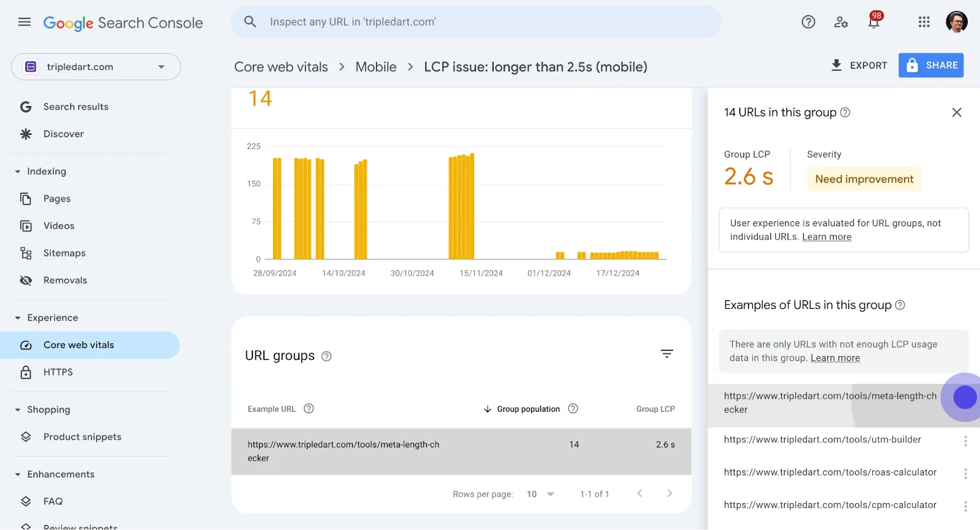Viewport: 980px width, 530px height.
Task: Open the Pages indexing report
Action: tap(57, 199)
